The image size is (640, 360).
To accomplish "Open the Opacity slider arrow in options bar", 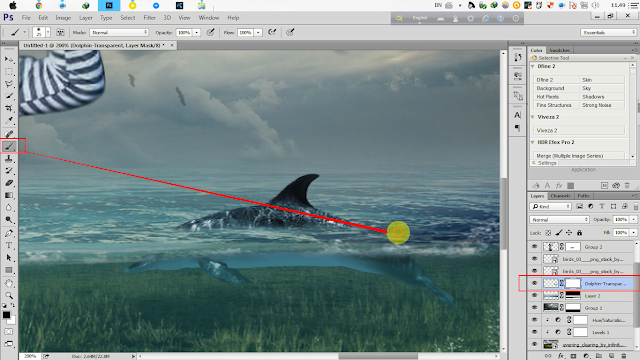I will pos(197,32).
